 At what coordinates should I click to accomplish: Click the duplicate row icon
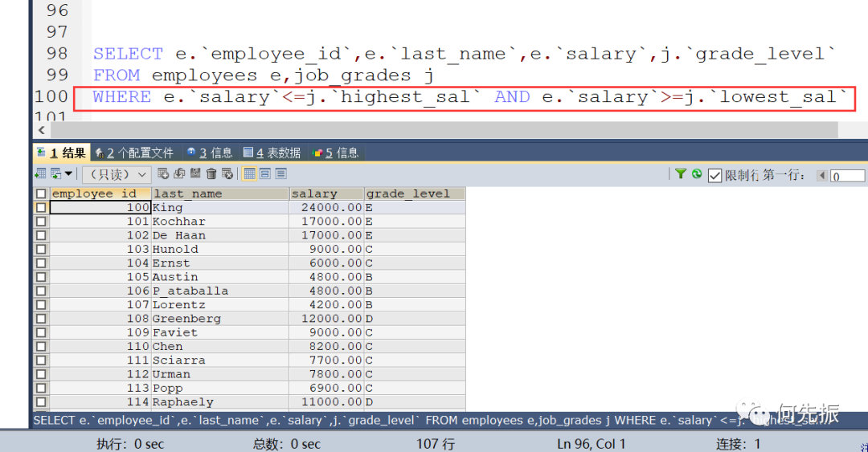(179, 173)
